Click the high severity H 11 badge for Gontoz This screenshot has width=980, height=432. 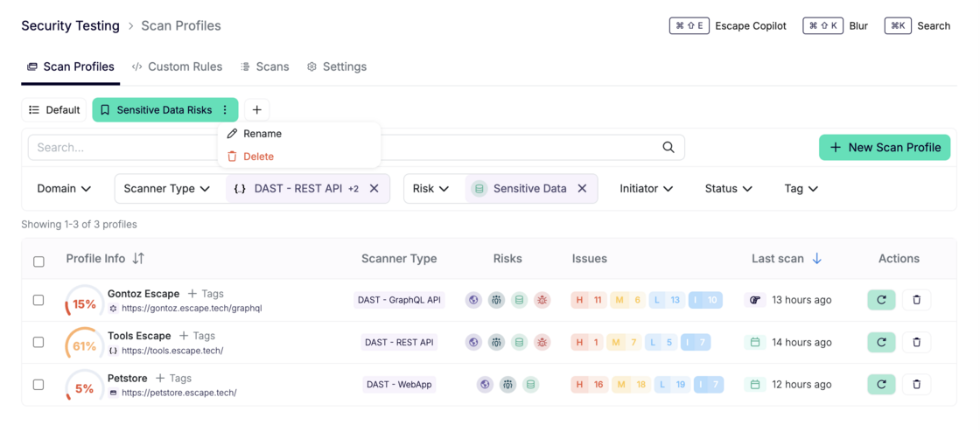click(x=589, y=300)
